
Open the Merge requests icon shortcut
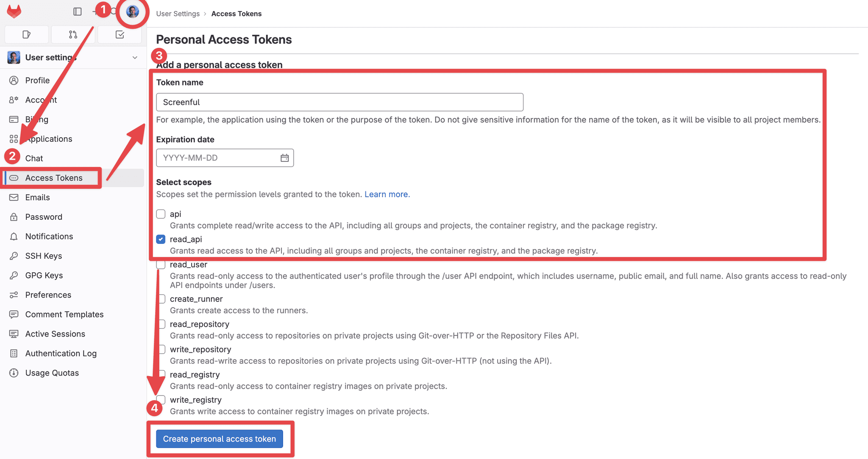[x=73, y=34]
